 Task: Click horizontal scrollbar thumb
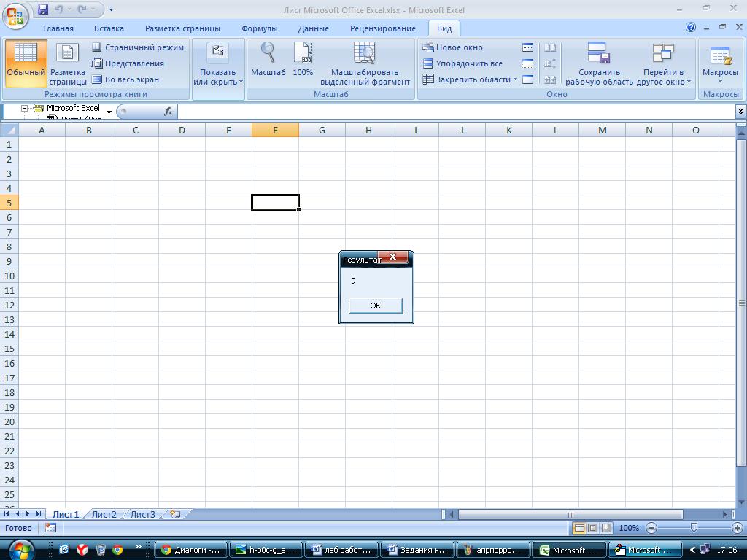click(570, 514)
